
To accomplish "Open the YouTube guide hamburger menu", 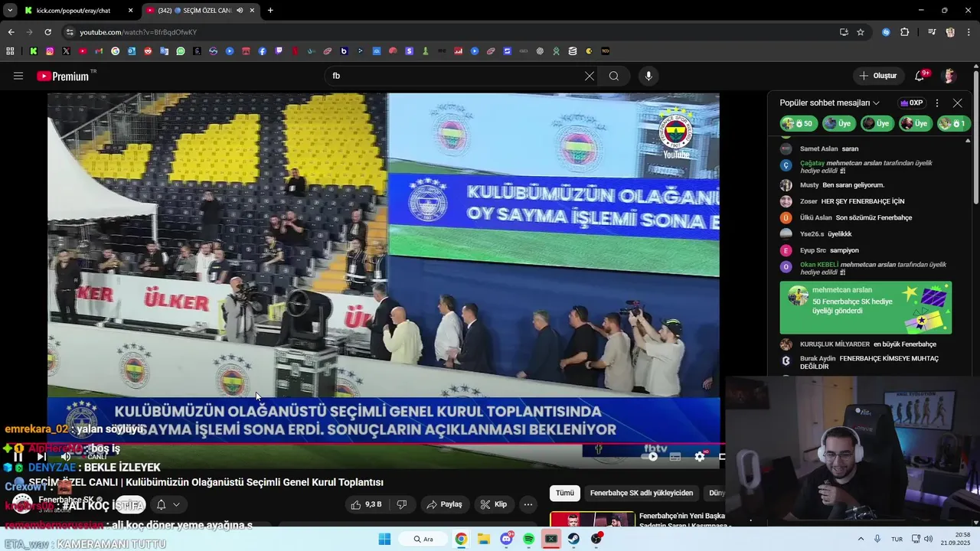I will pyautogui.click(x=18, y=76).
